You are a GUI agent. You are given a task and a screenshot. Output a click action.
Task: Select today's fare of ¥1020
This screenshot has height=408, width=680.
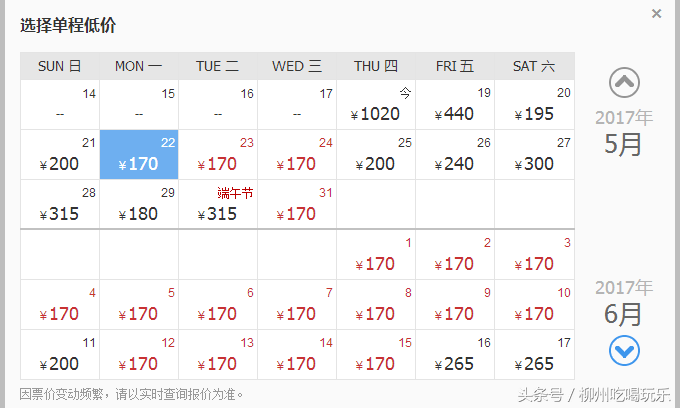(376, 104)
